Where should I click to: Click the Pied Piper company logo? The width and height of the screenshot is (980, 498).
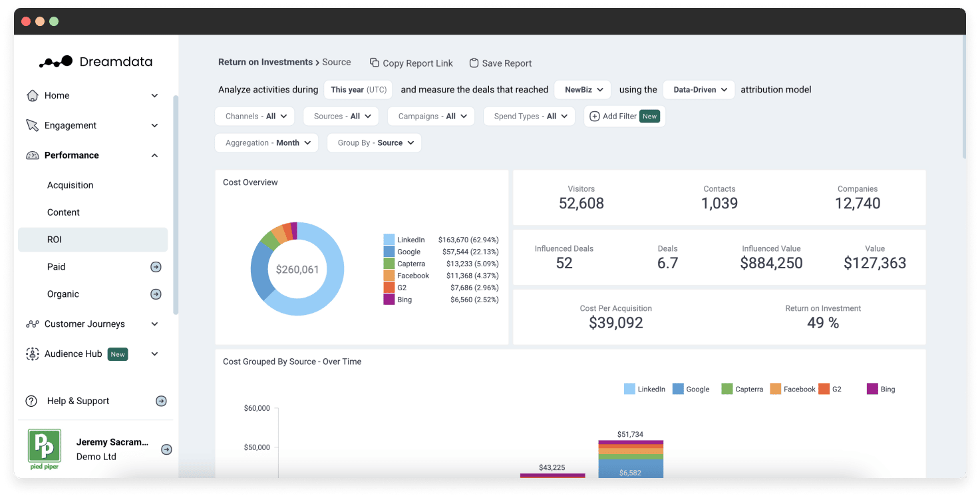[x=45, y=449]
